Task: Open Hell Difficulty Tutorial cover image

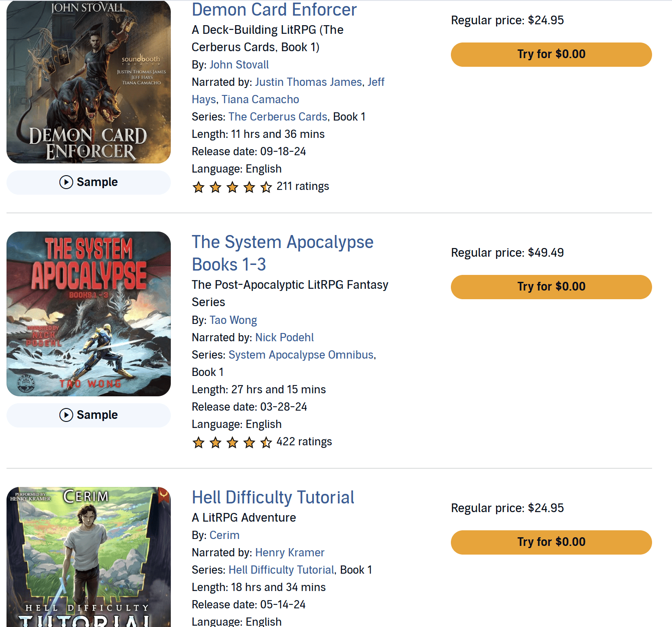Action: 88,557
